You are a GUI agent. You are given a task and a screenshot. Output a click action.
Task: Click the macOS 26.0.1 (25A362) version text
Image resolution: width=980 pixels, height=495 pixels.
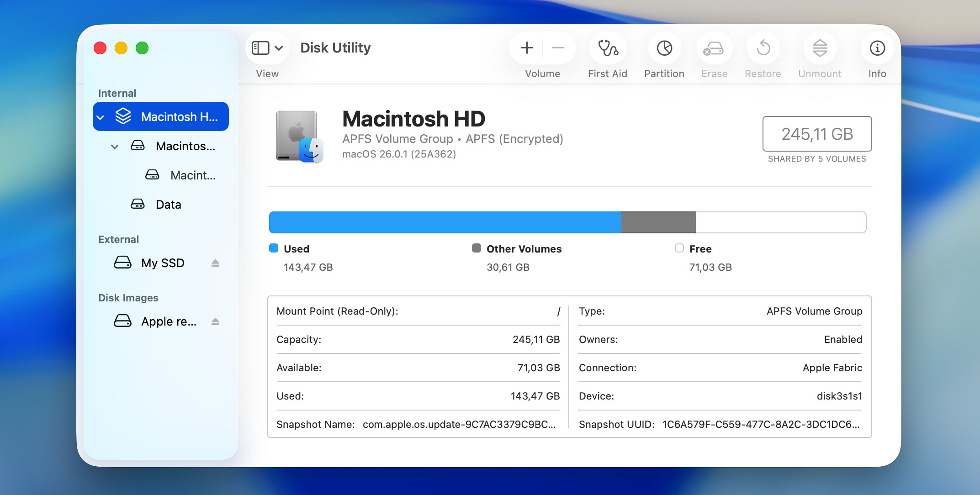pyautogui.click(x=399, y=154)
